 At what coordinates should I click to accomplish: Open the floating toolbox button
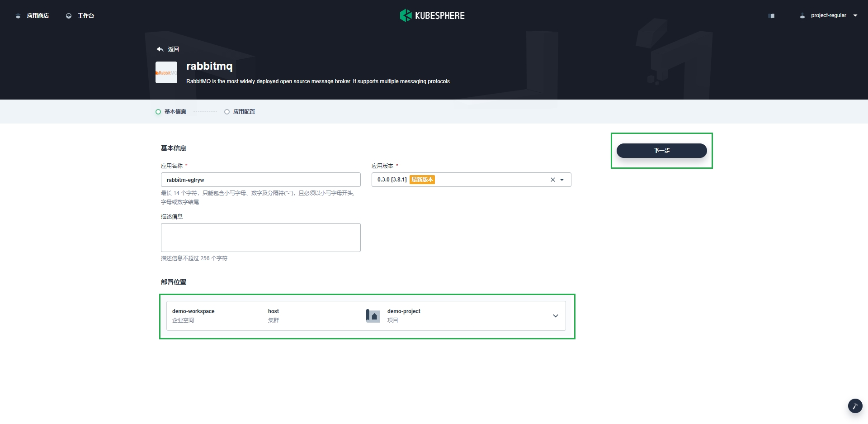(x=855, y=406)
